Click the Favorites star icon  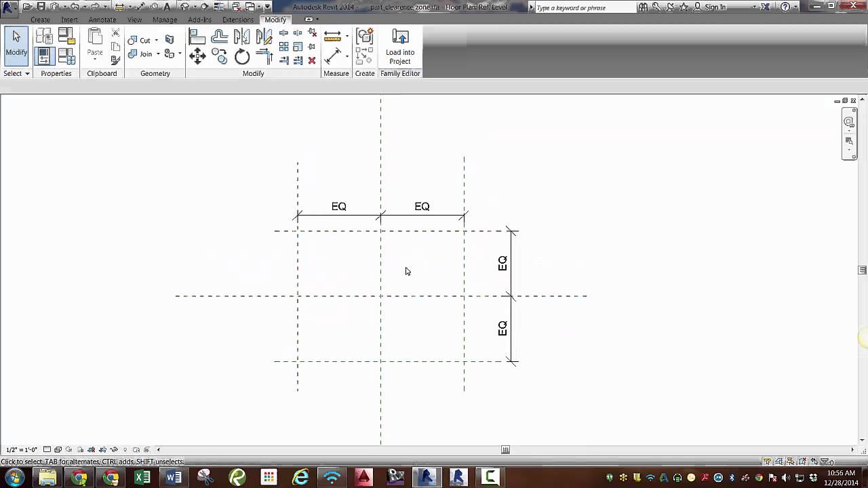(x=684, y=7)
